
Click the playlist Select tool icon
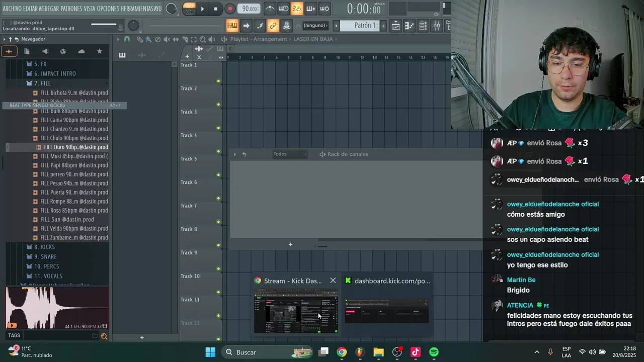194,39
